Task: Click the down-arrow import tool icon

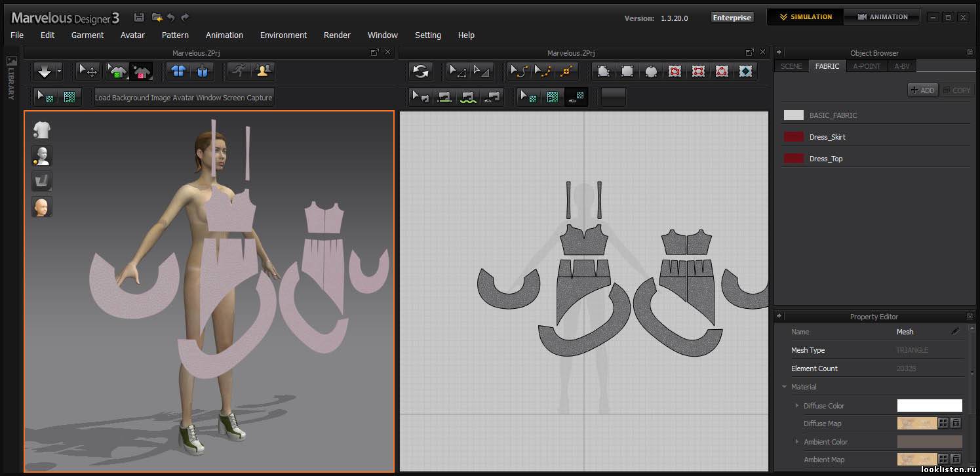Action: (45, 71)
